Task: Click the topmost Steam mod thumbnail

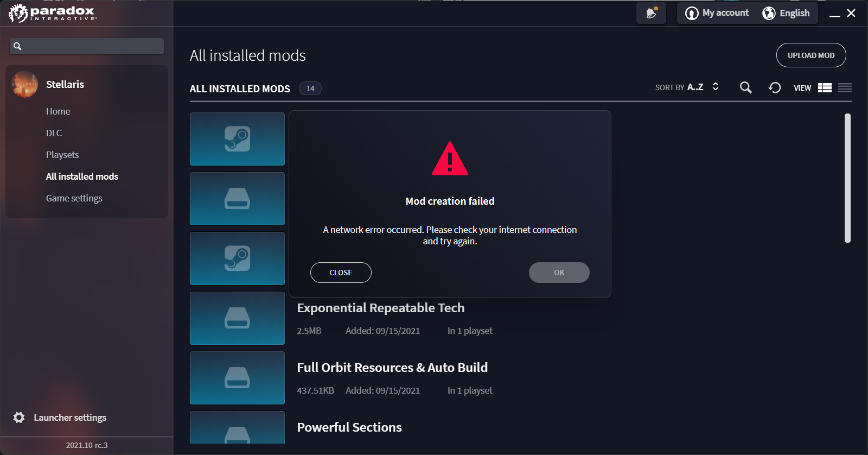Action: (x=237, y=139)
